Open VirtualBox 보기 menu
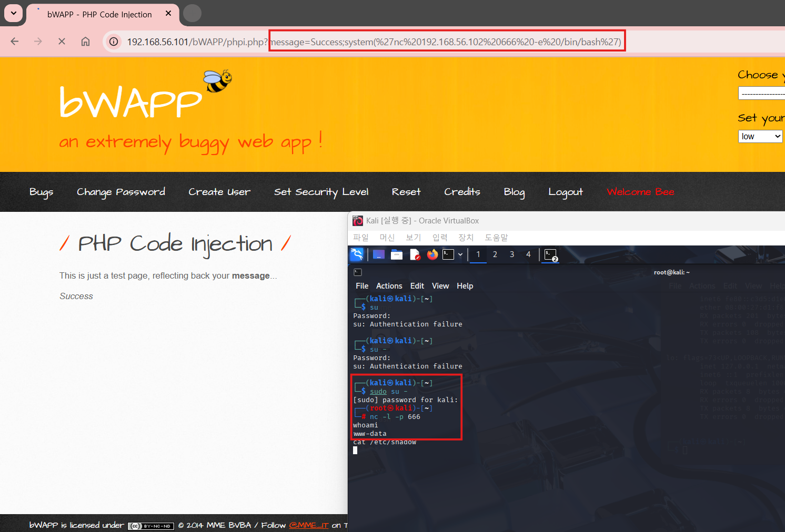Image resolution: width=785 pixels, height=532 pixels. point(414,238)
